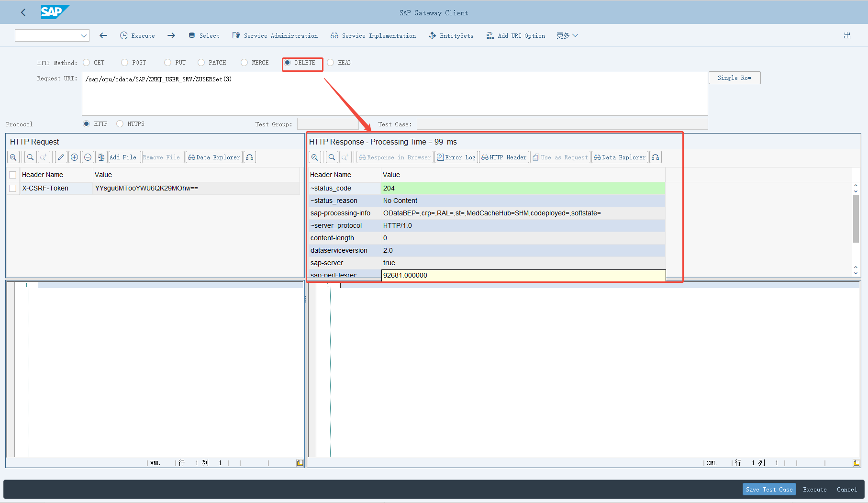Click the exit icon at top right
The height and width of the screenshot is (503, 868).
pos(847,35)
